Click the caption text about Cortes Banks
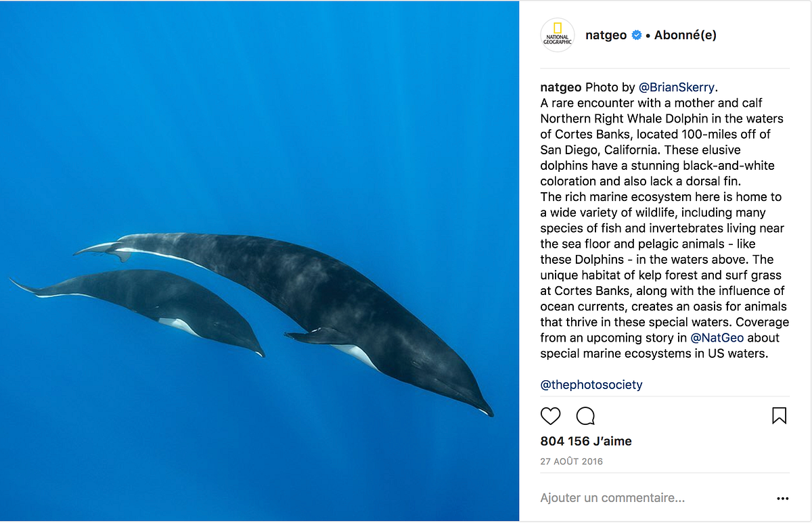Viewport: 812px width, 523px height. 663,220
